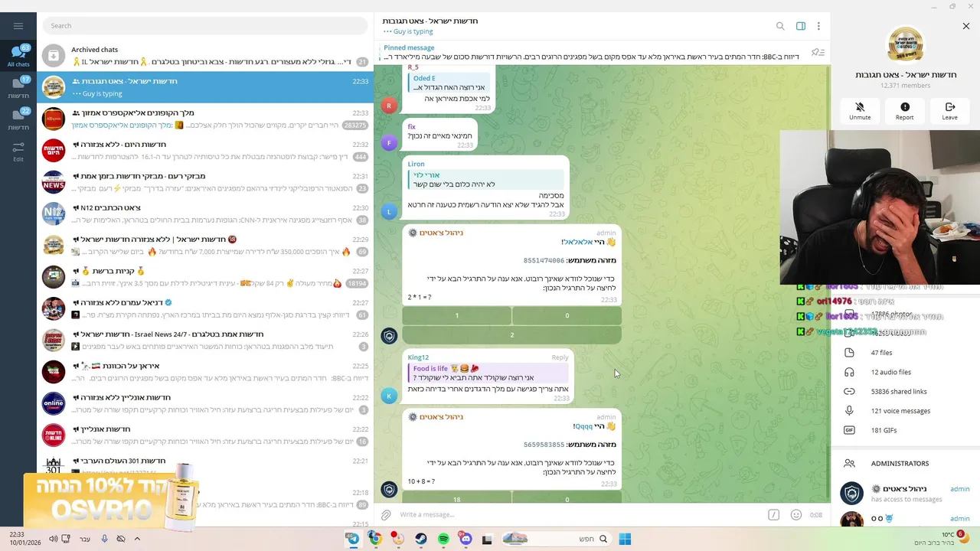Open the Telegram hamburger main menu
980x551 pixels.
(18, 26)
